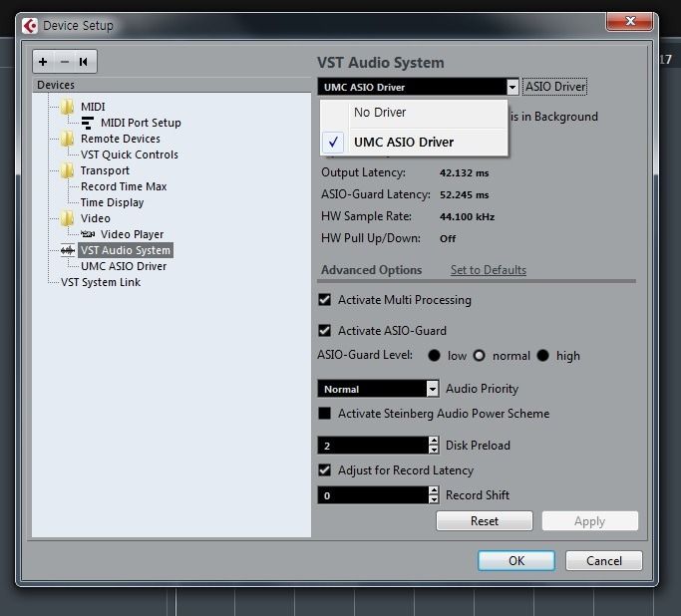681x616 pixels.
Task: Select Video in the Devices tree
Action: tap(95, 218)
